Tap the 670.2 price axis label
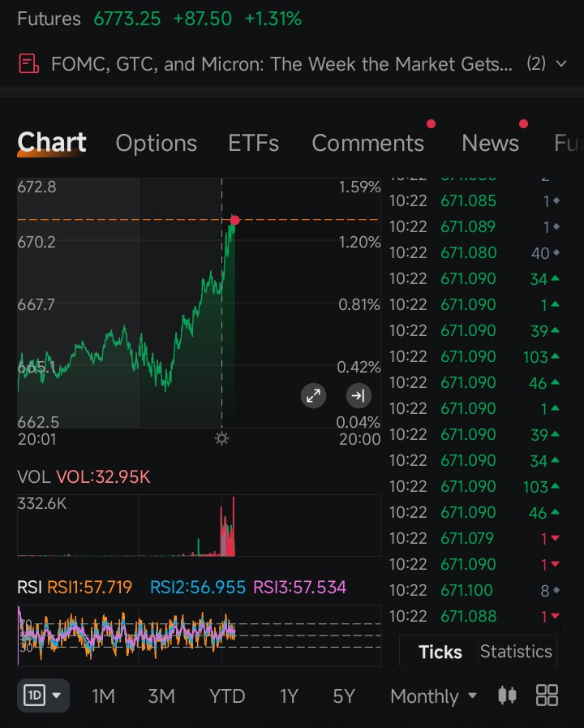The image size is (584, 728). tap(36, 243)
